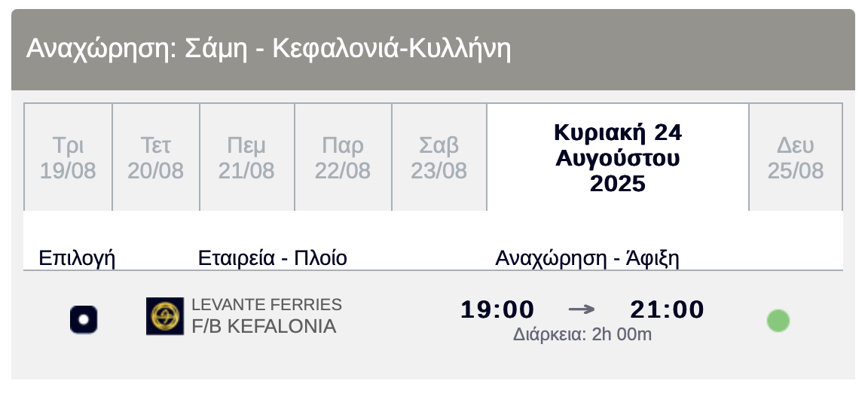Click the 19:00 departure time
This screenshot has height=393, width=868.
497,309
